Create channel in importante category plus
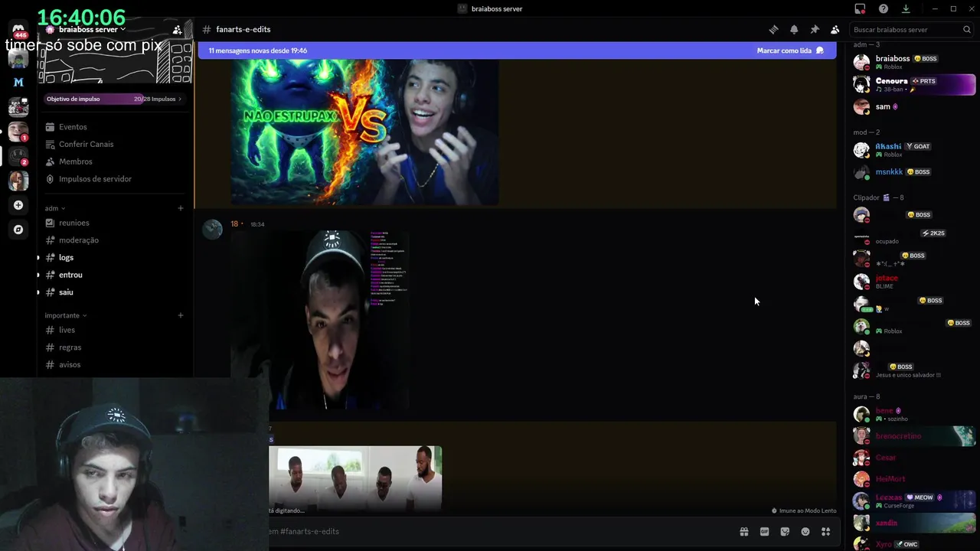980x551 pixels. [181, 315]
